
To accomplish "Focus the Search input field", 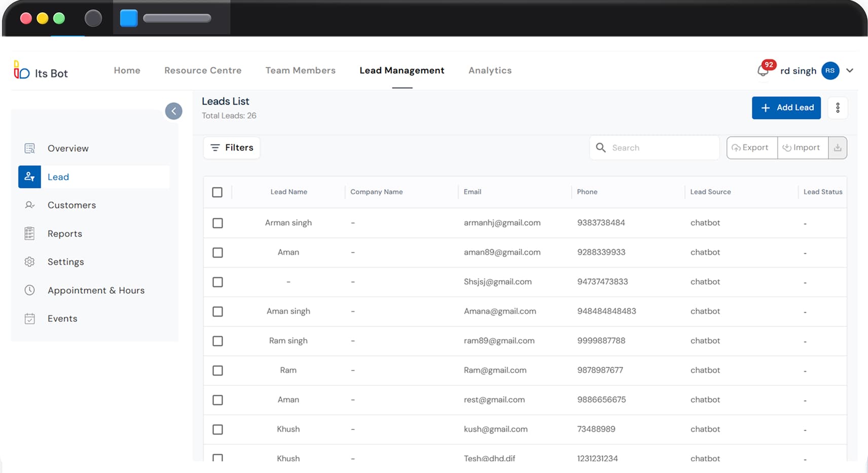I will tap(654, 148).
